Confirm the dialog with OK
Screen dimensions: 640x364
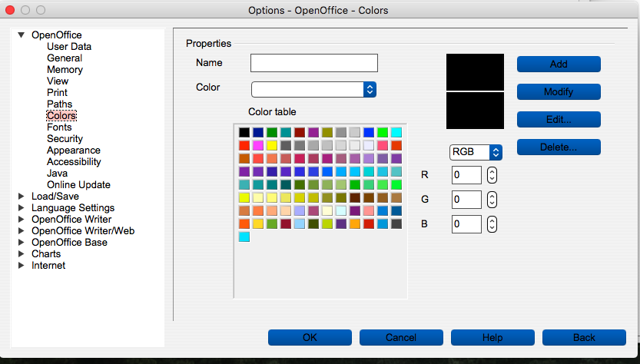click(x=310, y=337)
